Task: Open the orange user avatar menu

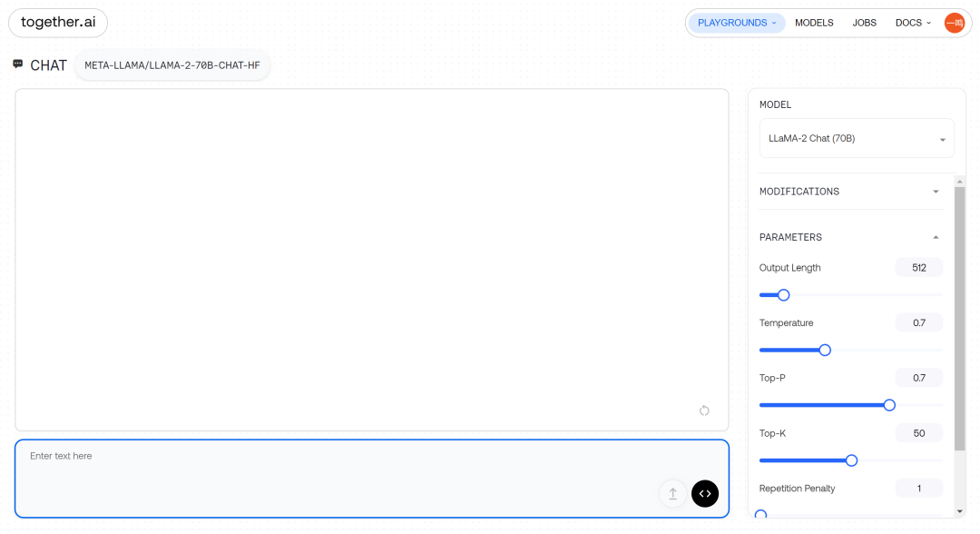Action: point(955,23)
